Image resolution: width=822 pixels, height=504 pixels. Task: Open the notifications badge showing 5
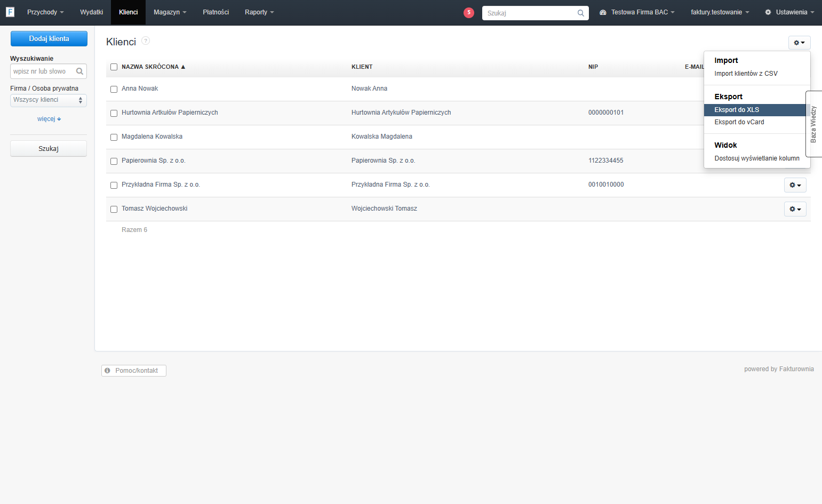tap(469, 13)
